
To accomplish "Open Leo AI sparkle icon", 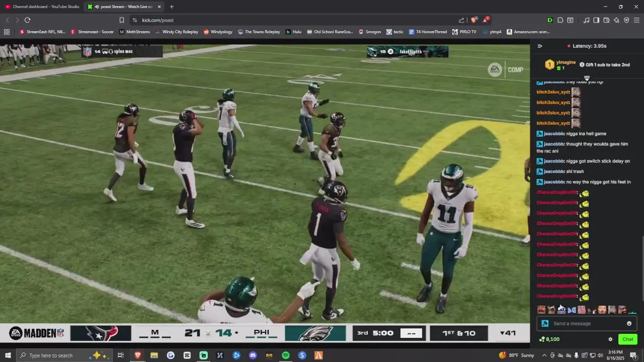I will point(616,20).
